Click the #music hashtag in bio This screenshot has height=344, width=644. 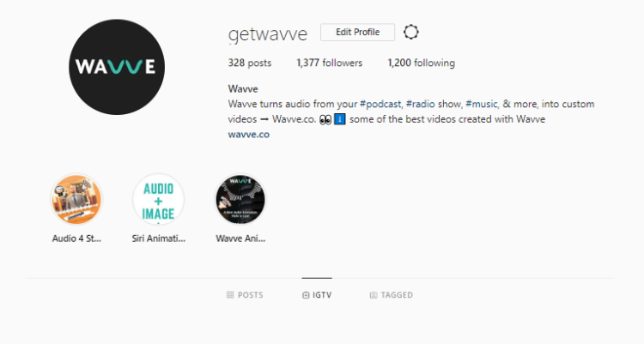click(482, 104)
